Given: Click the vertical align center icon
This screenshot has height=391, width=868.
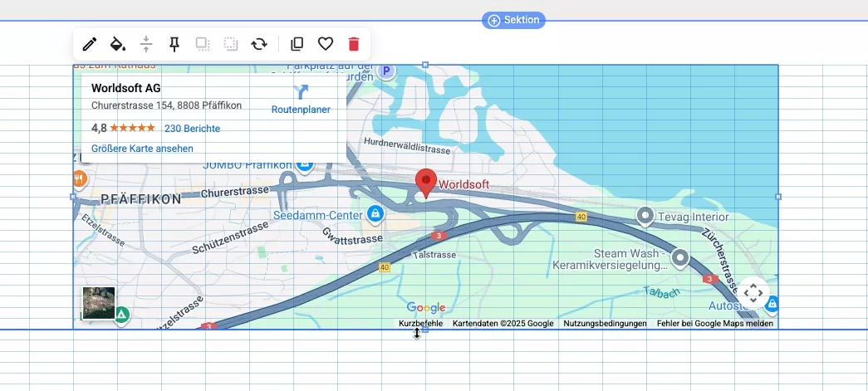Looking at the screenshot, I should click(x=146, y=45).
